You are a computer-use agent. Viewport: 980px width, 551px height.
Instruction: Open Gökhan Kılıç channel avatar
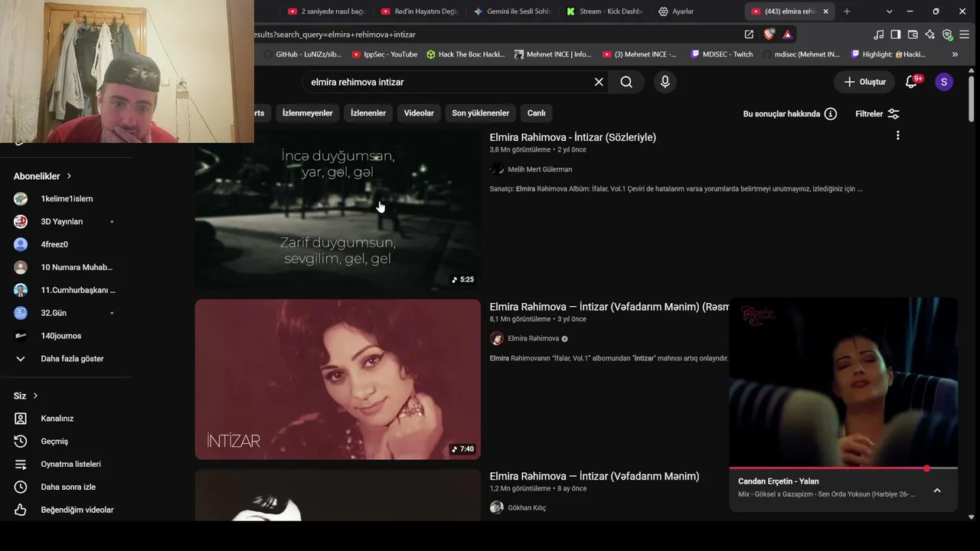pyautogui.click(x=497, y=507)
